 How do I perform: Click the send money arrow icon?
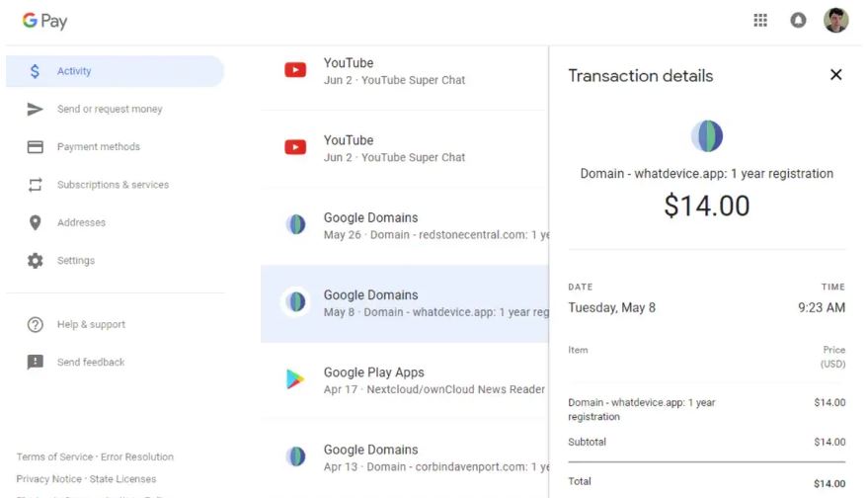[x=35, y=109]
